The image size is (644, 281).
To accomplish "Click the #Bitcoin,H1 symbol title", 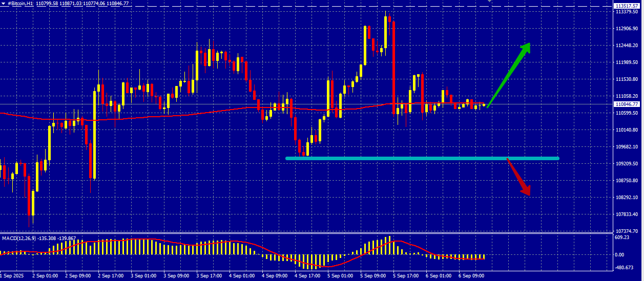I will pyautogui.click(x=22, y=4).
